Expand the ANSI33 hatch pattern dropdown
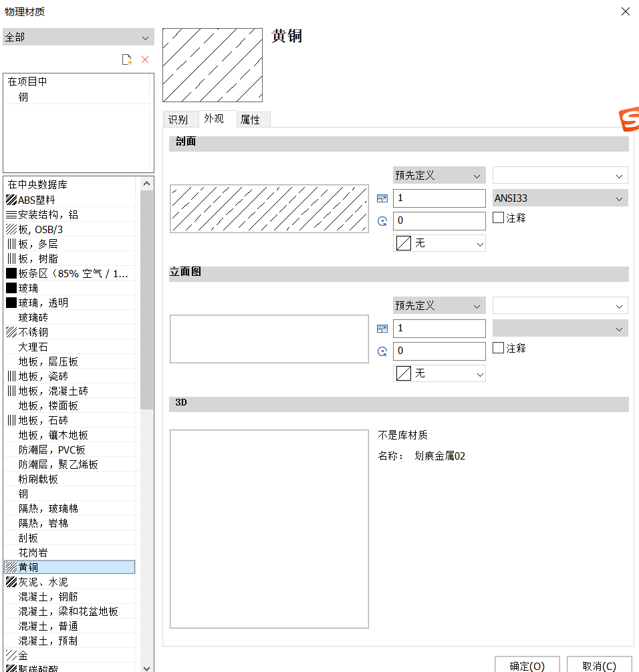Viewport: 639px width, 672px height. 559,198
